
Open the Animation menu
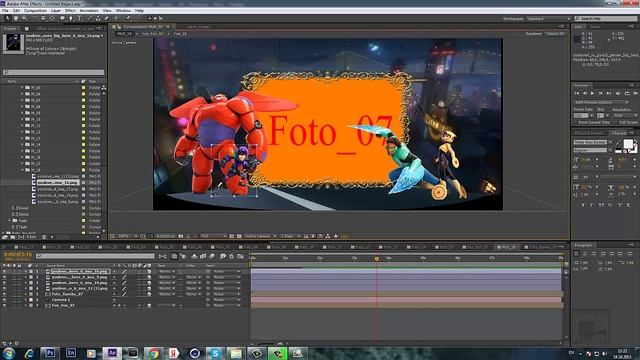[x=89, y=11]
